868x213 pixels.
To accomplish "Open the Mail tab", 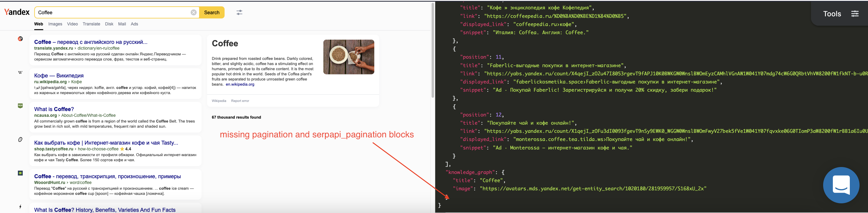I will click(122, 24).
